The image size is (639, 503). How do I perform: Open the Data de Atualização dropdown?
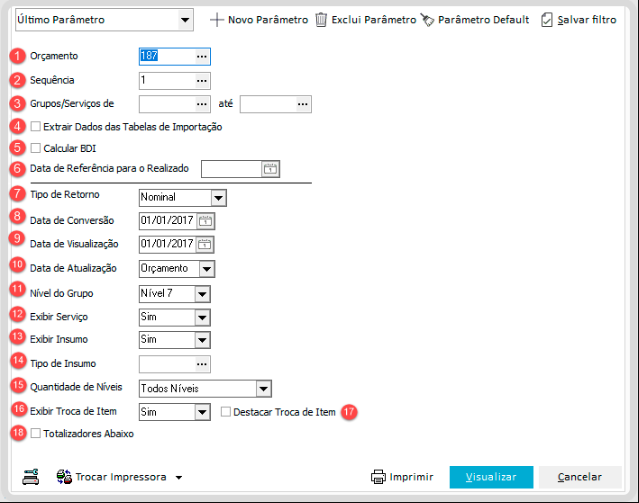pos(207,269)
